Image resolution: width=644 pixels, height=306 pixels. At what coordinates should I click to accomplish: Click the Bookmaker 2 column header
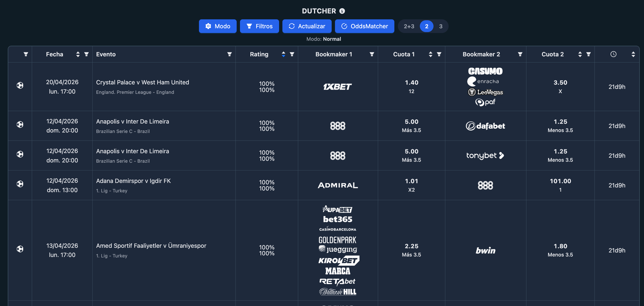pyautogui.click(x=481, y=54)
